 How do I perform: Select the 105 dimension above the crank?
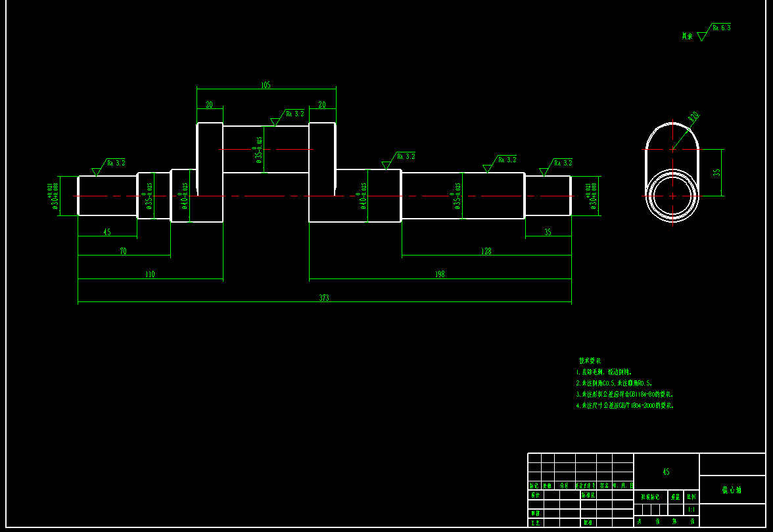(x=266, y=85)
